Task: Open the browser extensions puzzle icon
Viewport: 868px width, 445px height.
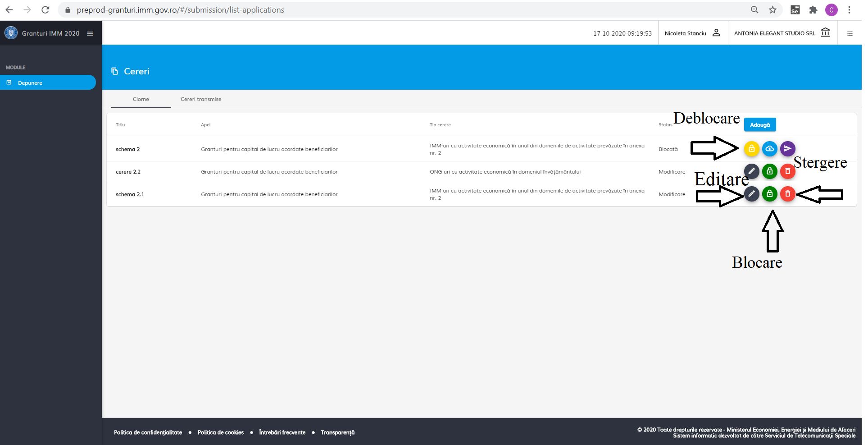Action: pos(813,10)
